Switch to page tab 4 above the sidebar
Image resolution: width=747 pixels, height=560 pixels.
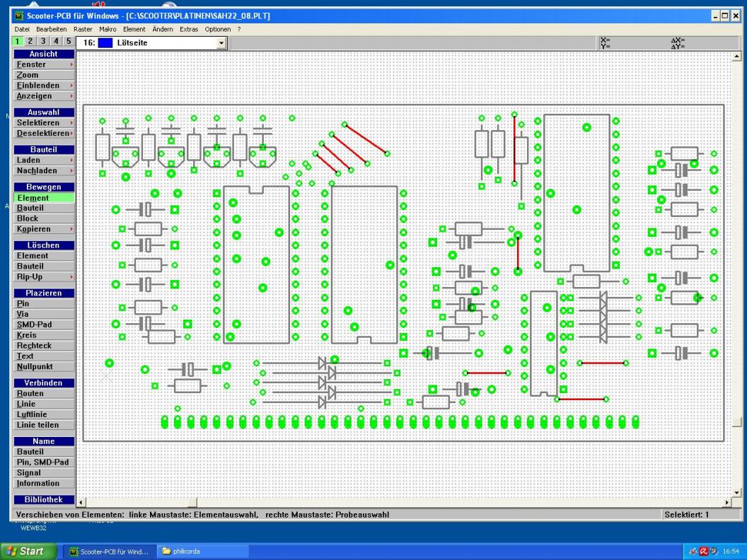click(55, 42)
